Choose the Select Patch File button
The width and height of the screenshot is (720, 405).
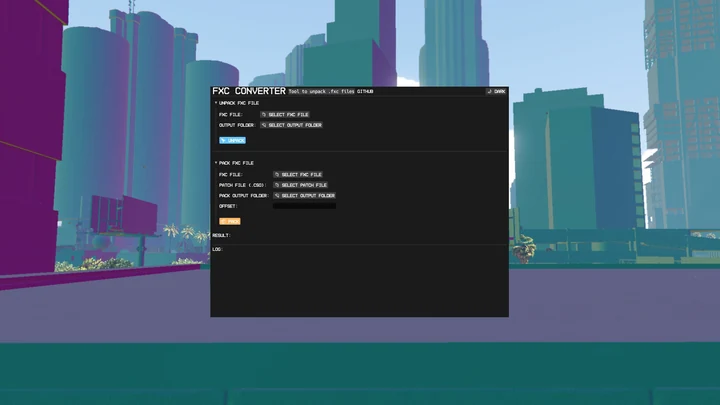click(300, 185)
